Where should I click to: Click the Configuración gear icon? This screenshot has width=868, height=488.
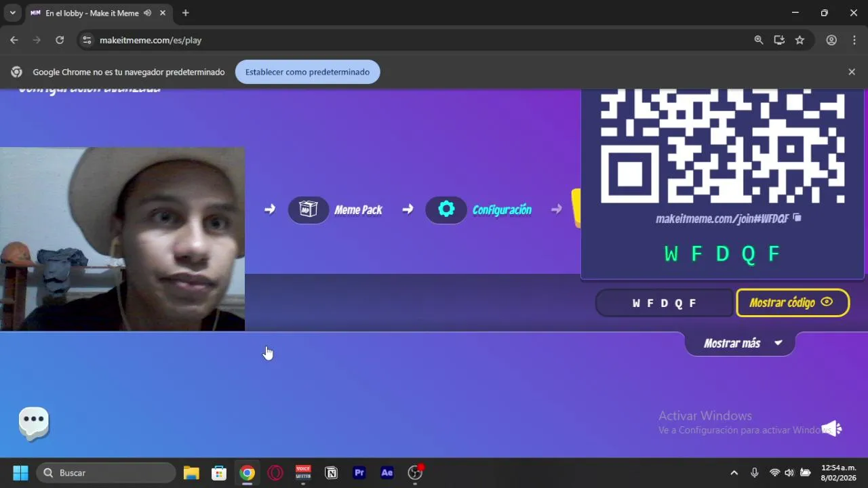(446, 209)
